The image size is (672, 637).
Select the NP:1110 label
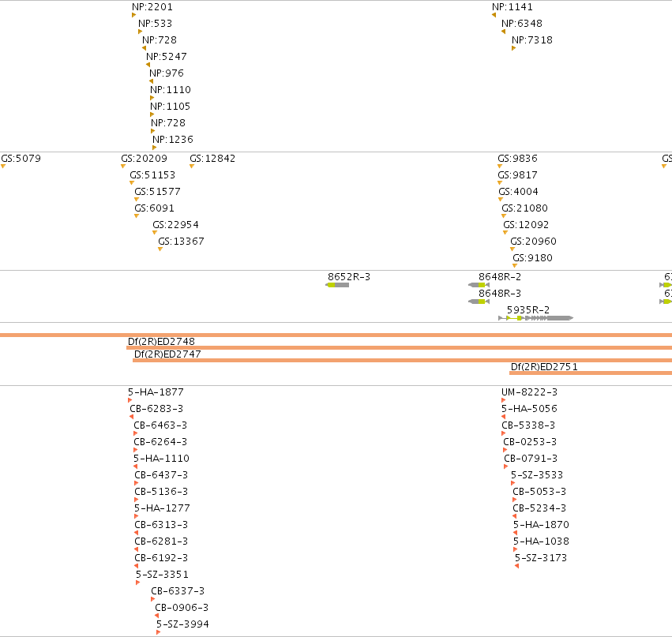[170, 89]
